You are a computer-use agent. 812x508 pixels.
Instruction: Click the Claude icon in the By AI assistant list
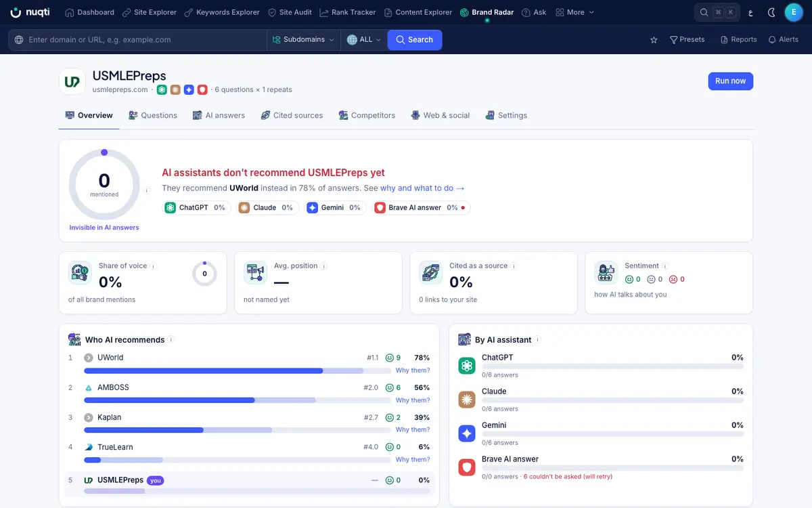(x=467, y=400)
